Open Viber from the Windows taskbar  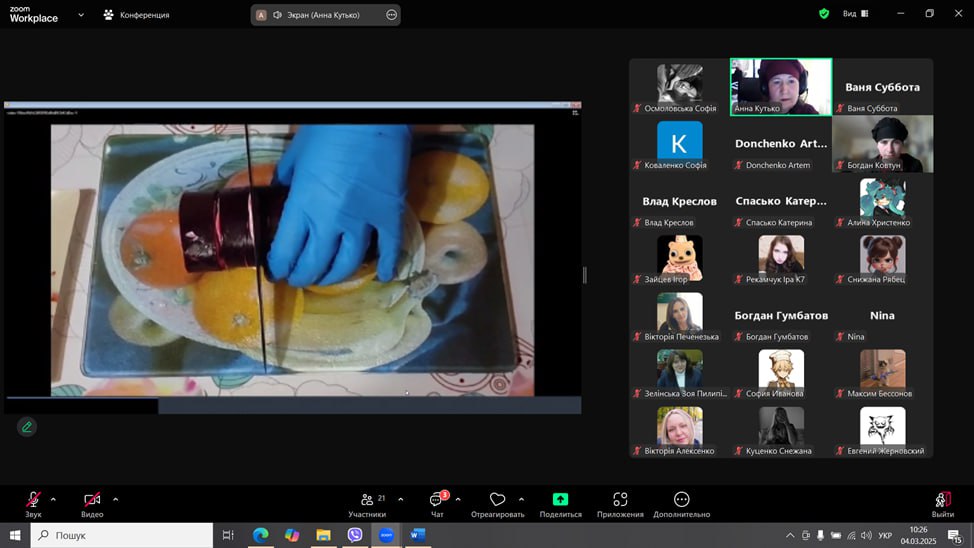point(355,535)
